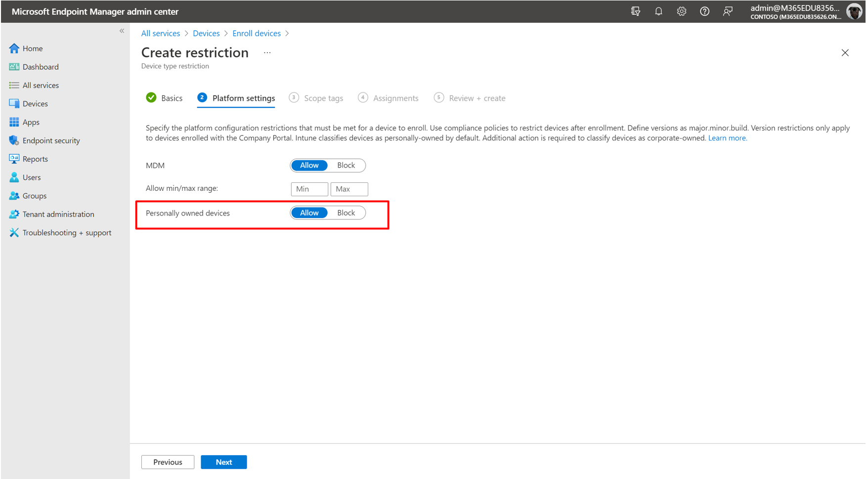Select Allow for Personally owned devices
868x479 pixels.
pyautogui.click(x=309, y=213)
